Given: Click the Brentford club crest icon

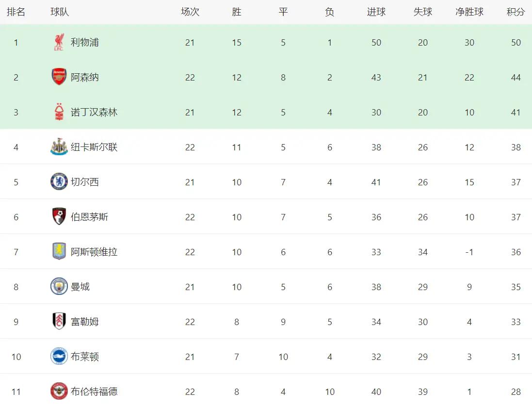Looking at the screenshot, I should [59, 391].
